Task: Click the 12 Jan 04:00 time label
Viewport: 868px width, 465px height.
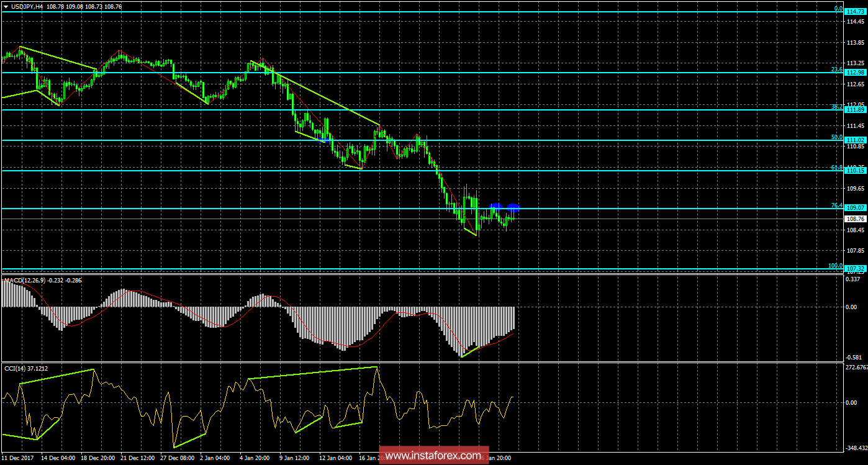Action: pyautogui.click(x=337, y=458)
